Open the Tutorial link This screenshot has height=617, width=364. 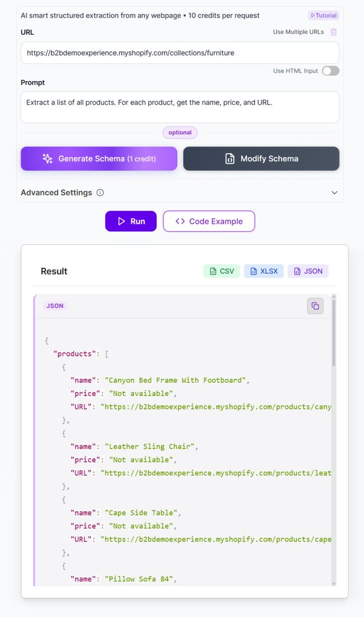point(323,15)
